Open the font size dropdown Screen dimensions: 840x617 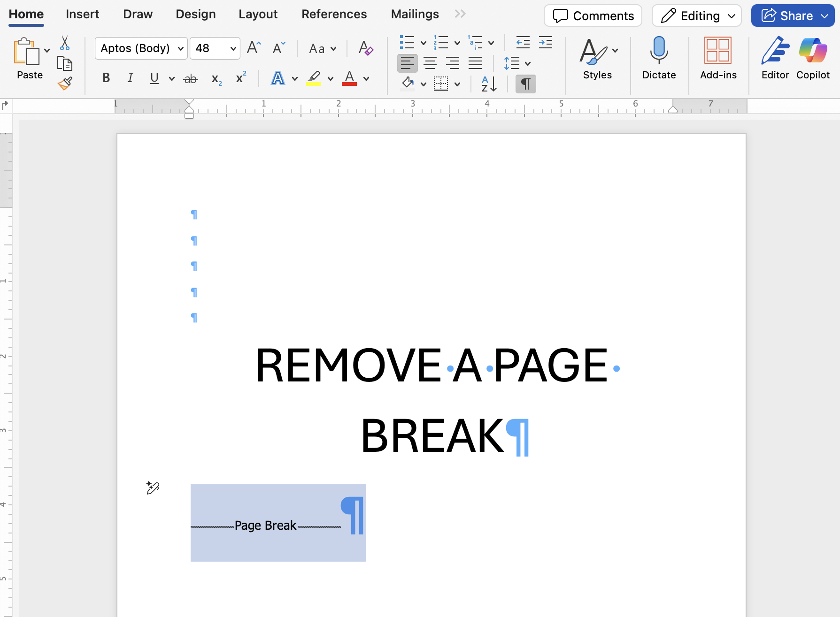click(233, 48)
